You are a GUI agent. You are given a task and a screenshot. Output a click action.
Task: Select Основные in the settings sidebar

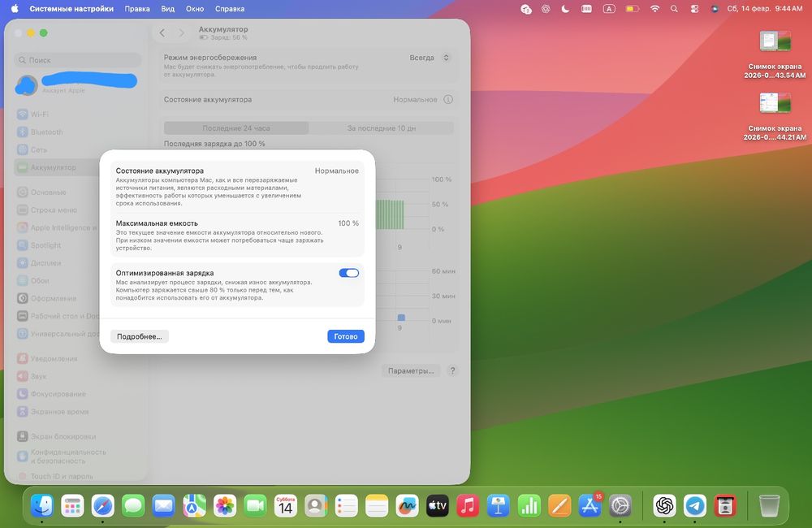point(57,193)
